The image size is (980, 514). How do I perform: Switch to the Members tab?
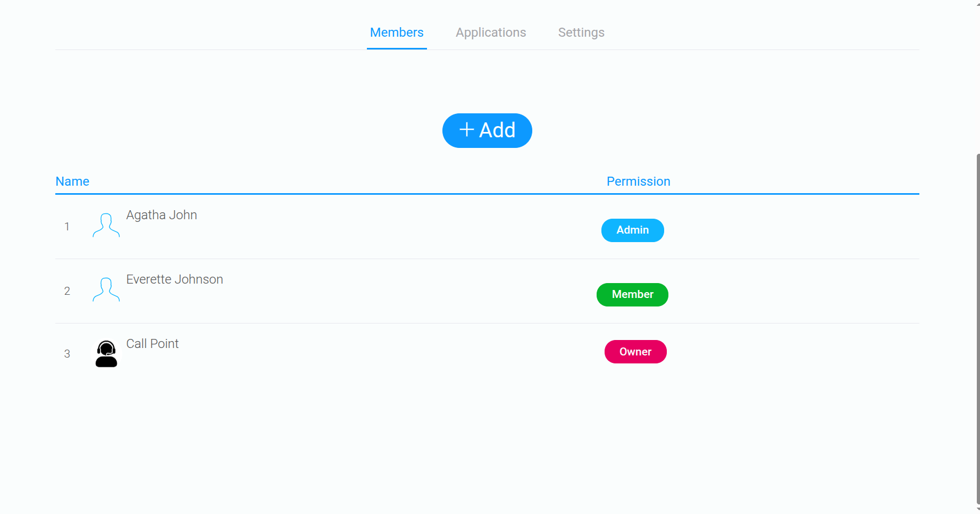[397, 32]
